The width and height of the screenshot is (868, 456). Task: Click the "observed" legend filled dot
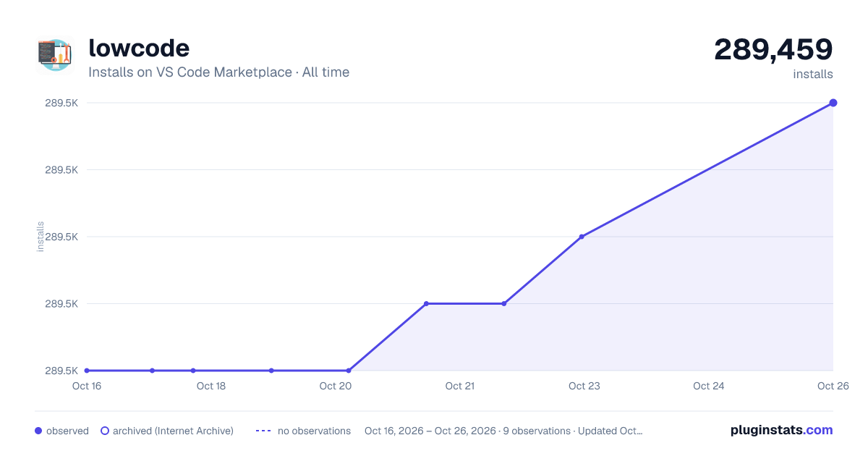38,431
